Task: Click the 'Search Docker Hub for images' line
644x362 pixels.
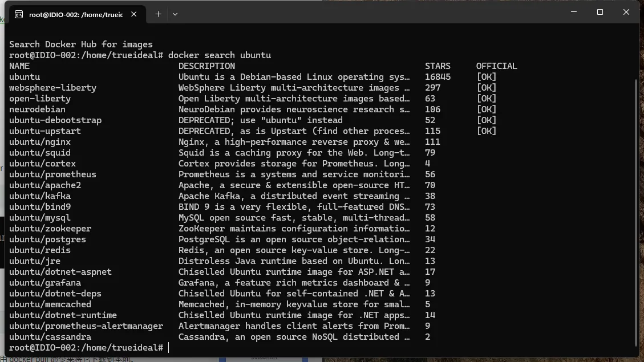Action: pyautogui.click(x=81, y=44)
